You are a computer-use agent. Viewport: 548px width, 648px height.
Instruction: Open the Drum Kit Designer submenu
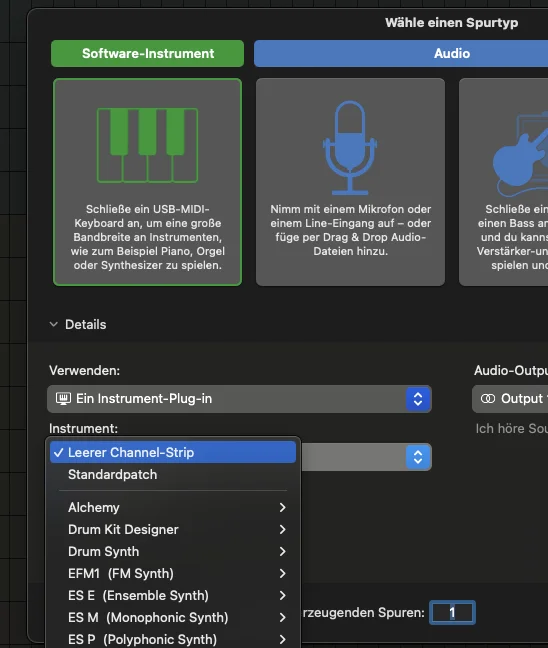[x=173, y=529]
